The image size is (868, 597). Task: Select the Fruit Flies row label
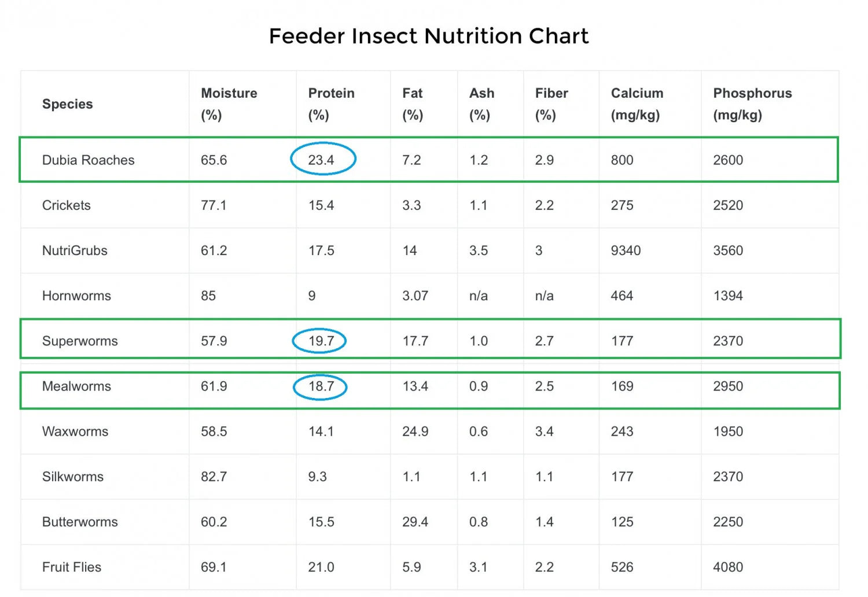72,567
